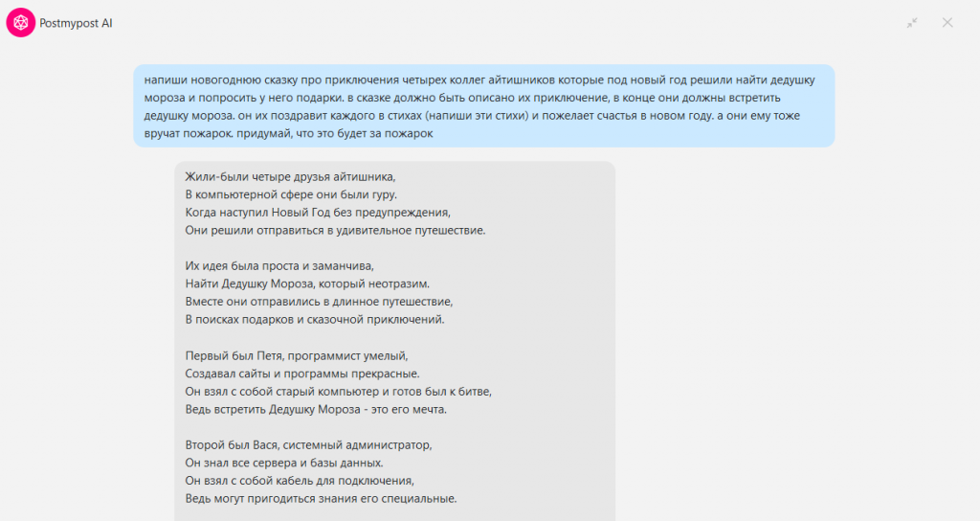Image resolution: width=980 pixels, height=521 pixels.
Task: Click the line 'Жили-были четыре друзья айтишника,'
Action: (290, 177)
